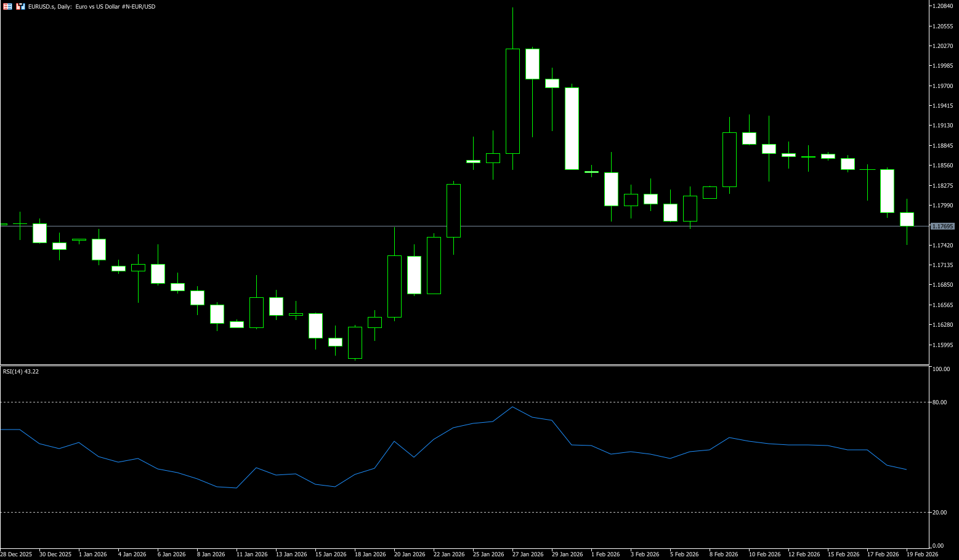Click the 10 Feb 2026 date on time axis
959x560 pixels.
(764, 554)
